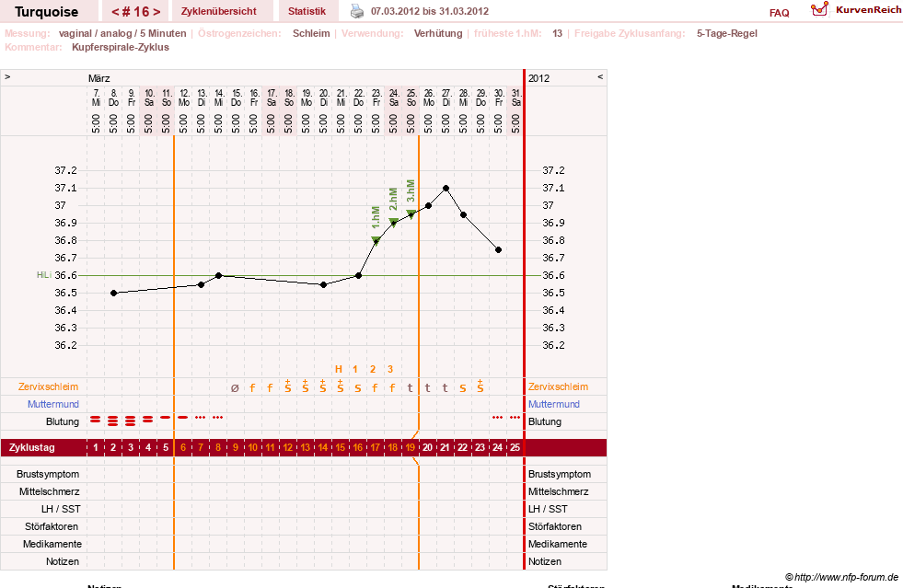903x588 pixels.
Task: Click the printer icon
Action: 357,11
